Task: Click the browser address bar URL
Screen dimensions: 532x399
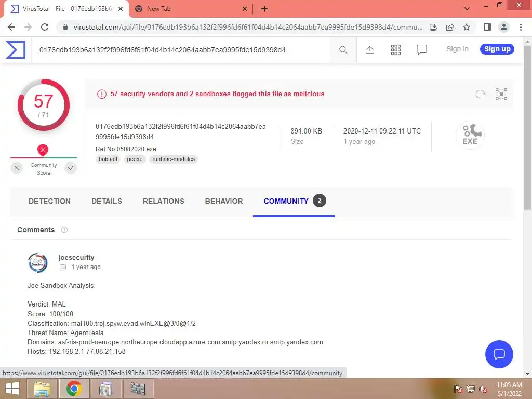Action: pyautogui.click(x=248, y=27)
